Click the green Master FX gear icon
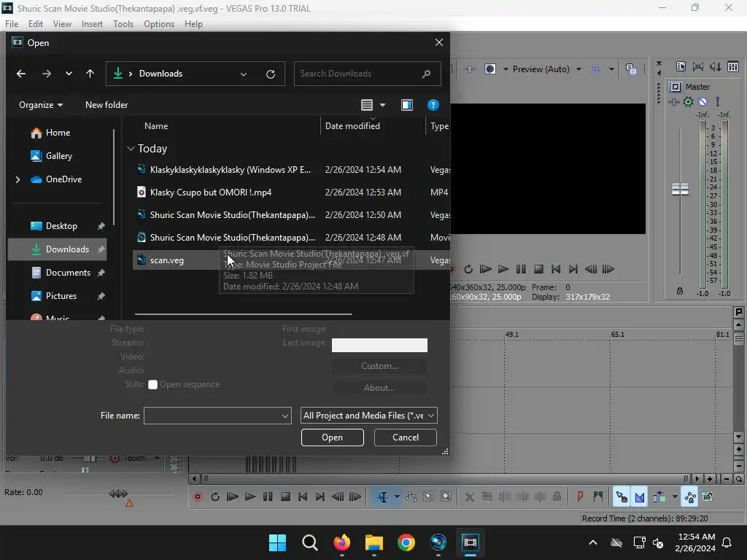747x560 pixels. (688, 101)
